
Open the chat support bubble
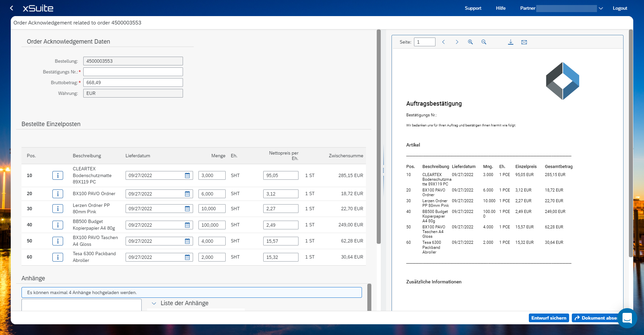pyautogui.click(x=627, y=318)
